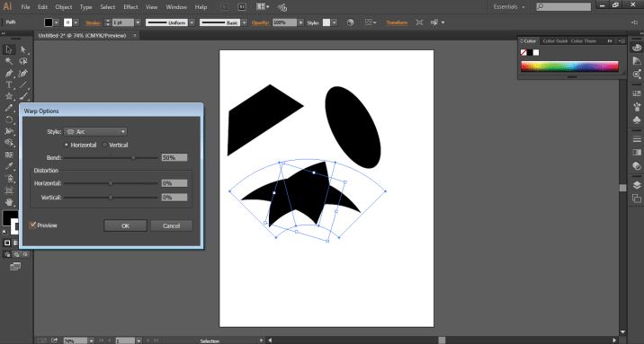Open the Brushes panel icon in dock
This screenshot has height=344, width=644.
point(637,107)
